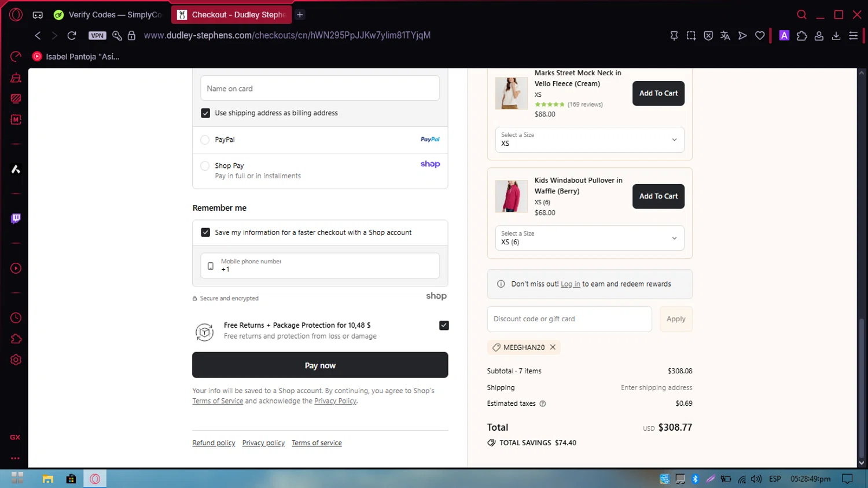This screenshot has height=488, width=868.
Task: Open Aria AI icon in sidebar
Action: click(x=16, y=169)
